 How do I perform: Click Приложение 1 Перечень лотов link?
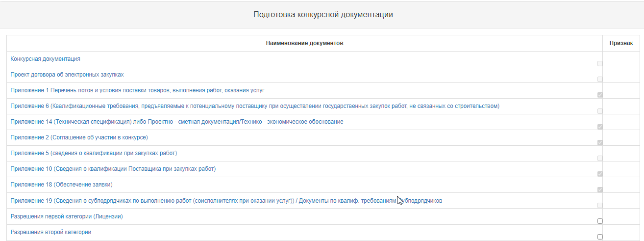pos(138,90)
